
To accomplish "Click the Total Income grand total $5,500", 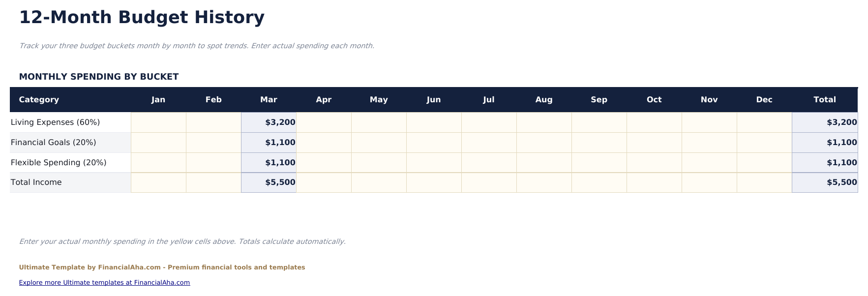I will pyautogui.click(x=825, y=182).
